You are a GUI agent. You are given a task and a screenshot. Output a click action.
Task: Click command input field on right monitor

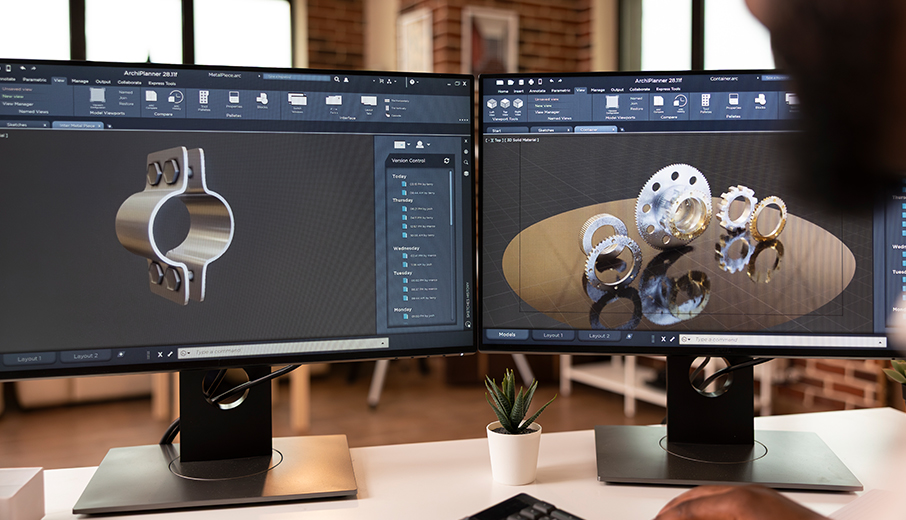coord(785,341)
